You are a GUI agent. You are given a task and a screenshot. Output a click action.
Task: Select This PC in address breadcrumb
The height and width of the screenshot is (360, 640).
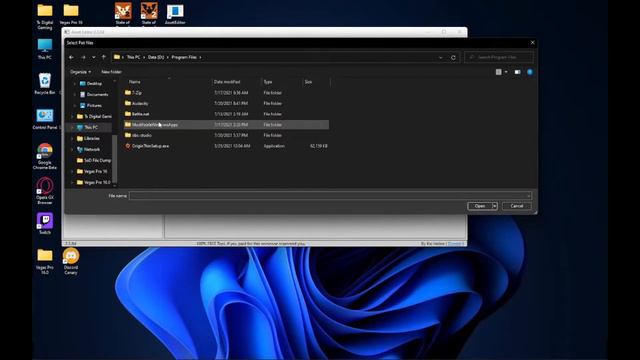pos(133,57)
